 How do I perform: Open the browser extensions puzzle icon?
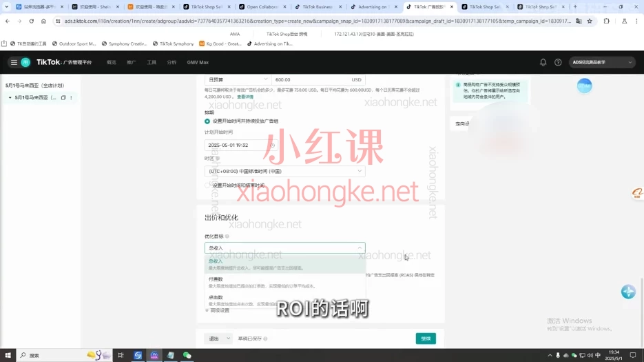coord(607,21)
